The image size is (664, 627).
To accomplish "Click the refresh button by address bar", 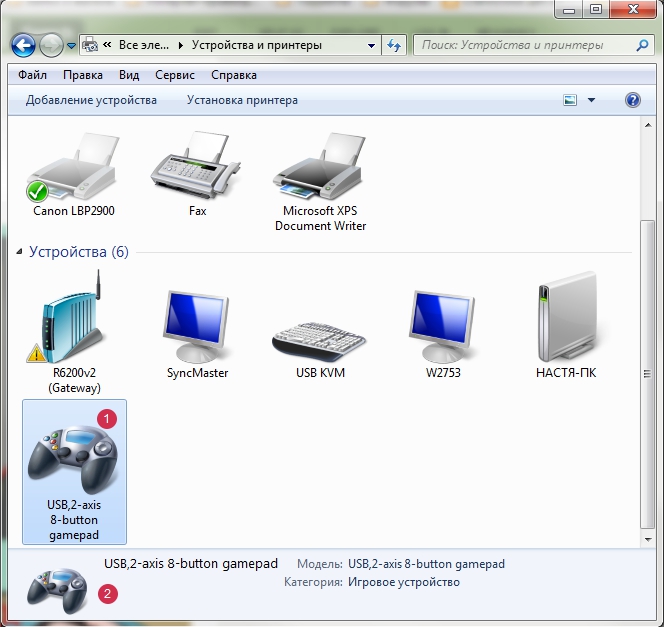I will tap(393, 45).
